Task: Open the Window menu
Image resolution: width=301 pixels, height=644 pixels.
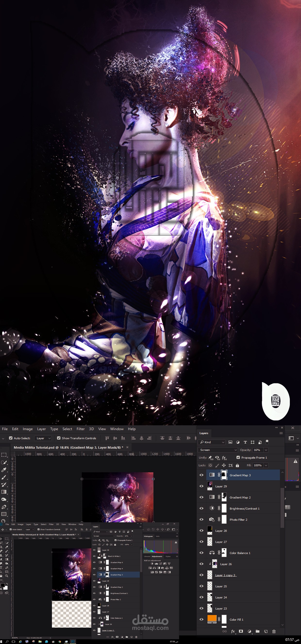Action: (x=117, y=429)
